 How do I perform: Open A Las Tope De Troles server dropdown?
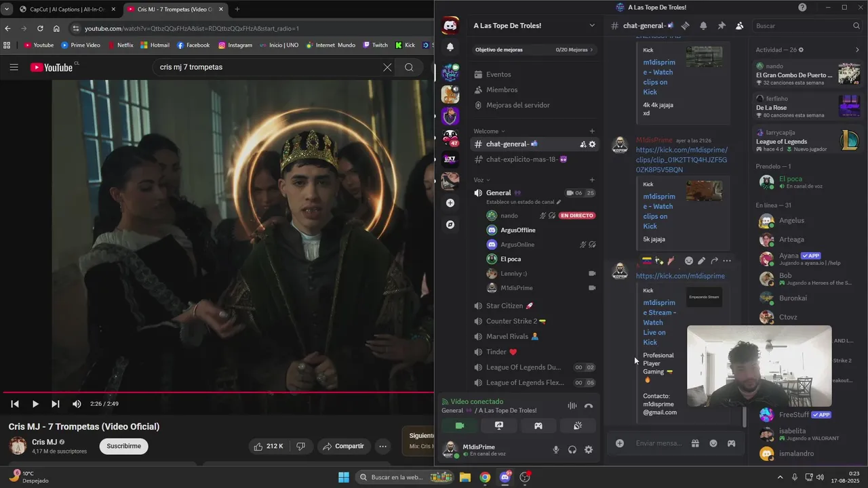592,26
